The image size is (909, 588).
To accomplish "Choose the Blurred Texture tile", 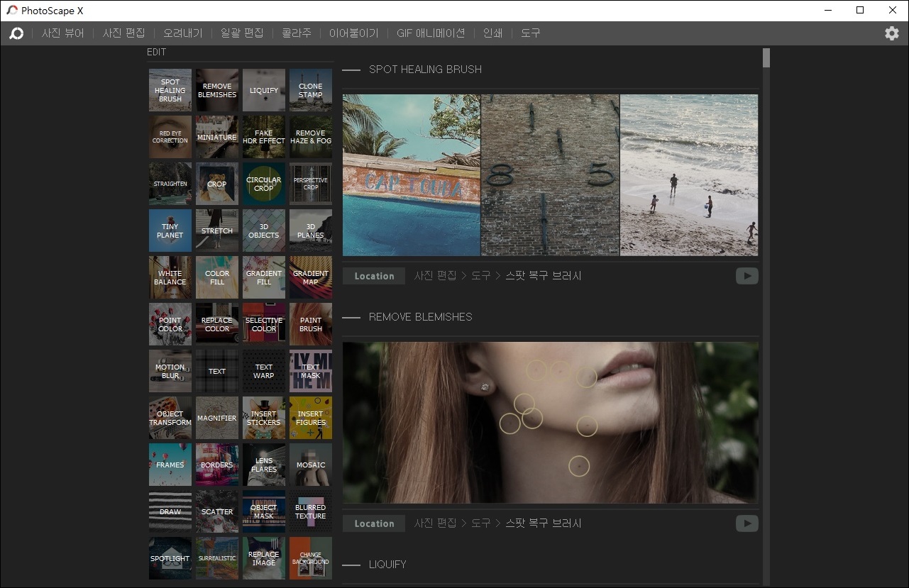I will (311, 511).
